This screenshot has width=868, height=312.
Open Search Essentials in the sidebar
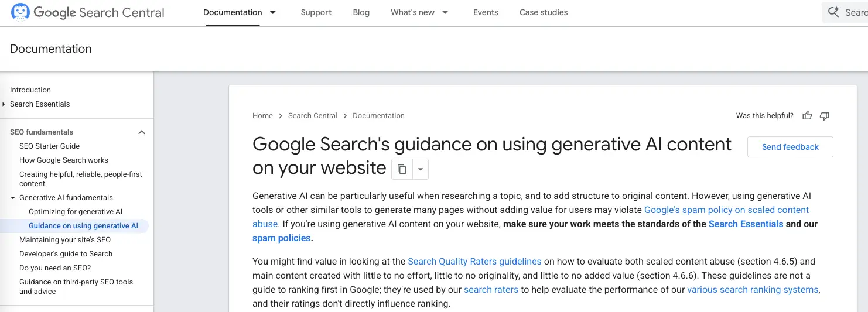(40, 104)
